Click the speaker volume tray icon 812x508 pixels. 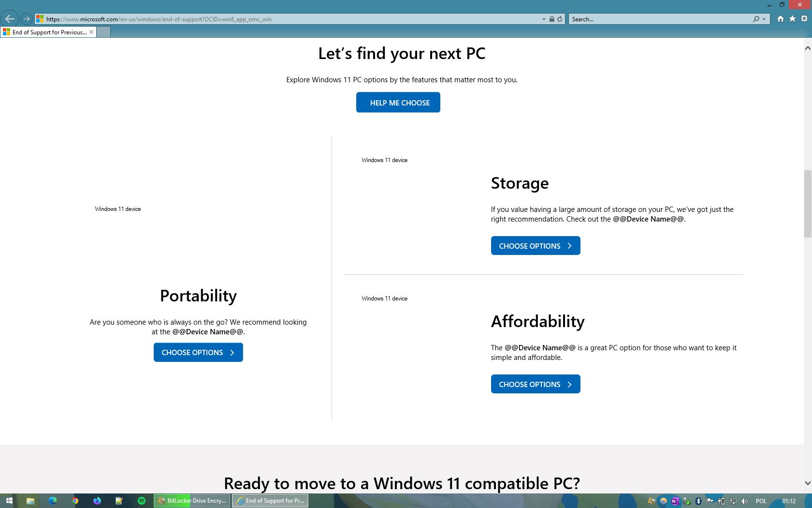point(744,501)
